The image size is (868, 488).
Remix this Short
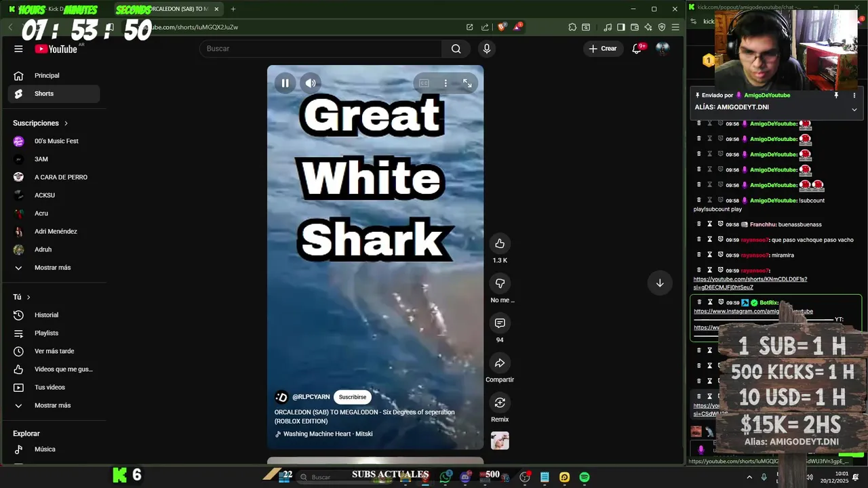(x=500, y=403)
